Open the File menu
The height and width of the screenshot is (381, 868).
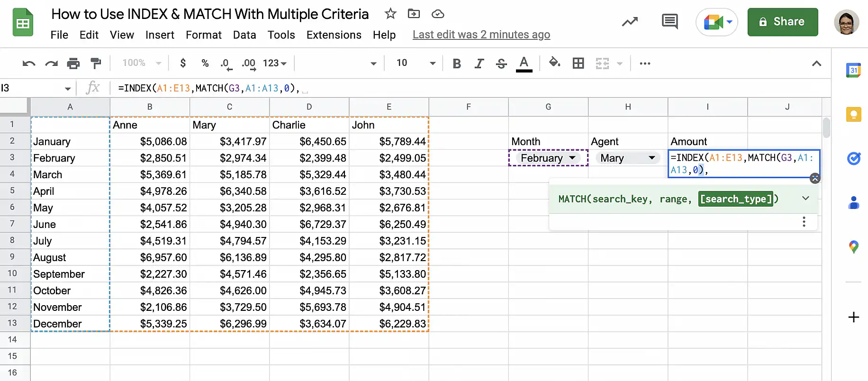pyautogui.click(x=59, y=35)
